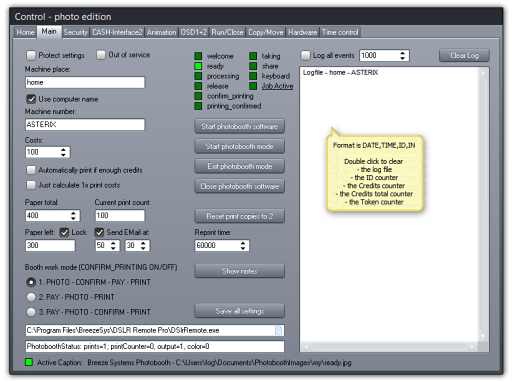
Task: Increase the Costs stepper value
Action: point(63,150)
